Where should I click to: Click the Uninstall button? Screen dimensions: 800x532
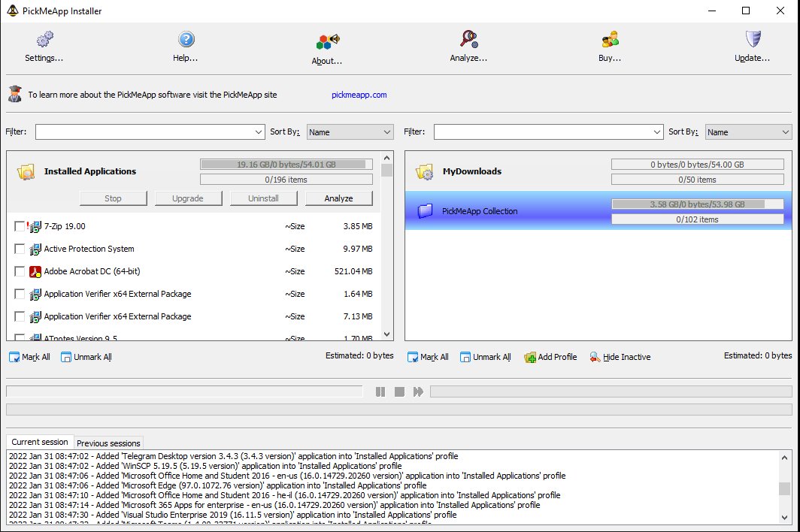click(263, 198)
